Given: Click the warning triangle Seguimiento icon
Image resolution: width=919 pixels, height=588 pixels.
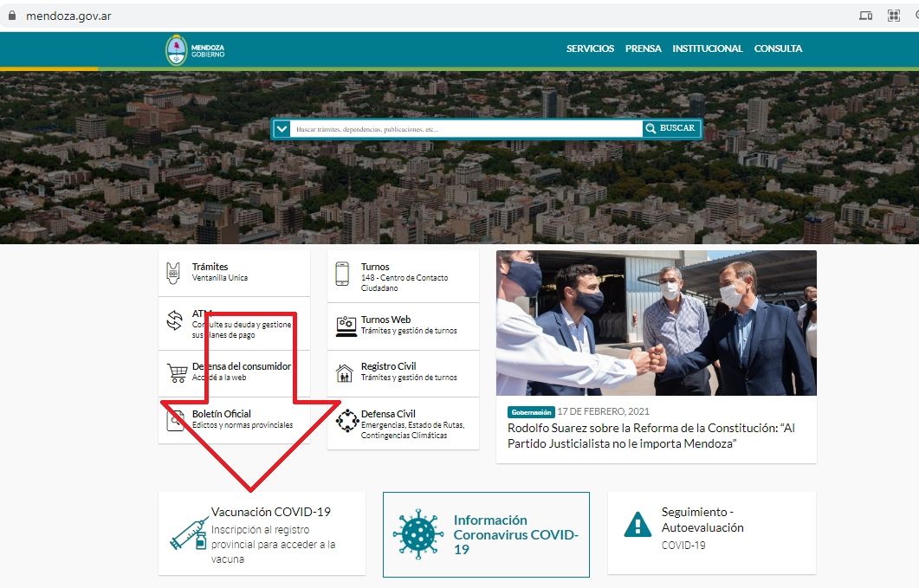Looking at the screenshot, I should pyautogui.click(x=637, y=525).
